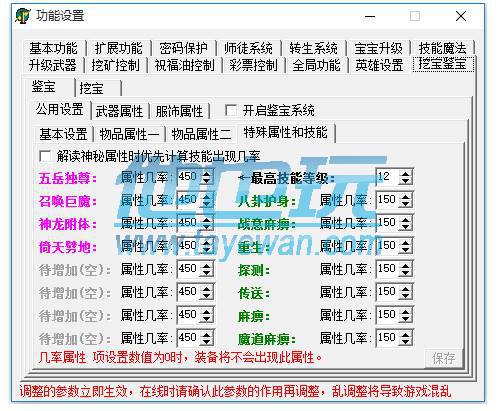Decrease 魔道麻痹 属性几率 with down arrow
The width and height of the screenshot is (499, 411).
pos(406,342)
